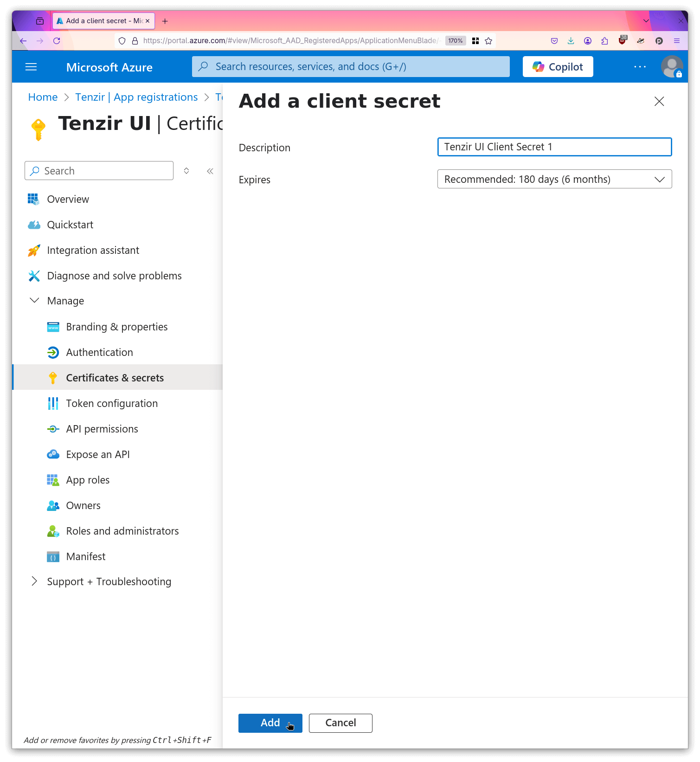Click the expand/collapse all sort icon
The image size is (700, 762).
pyautogui.click(x=186, y=171)
